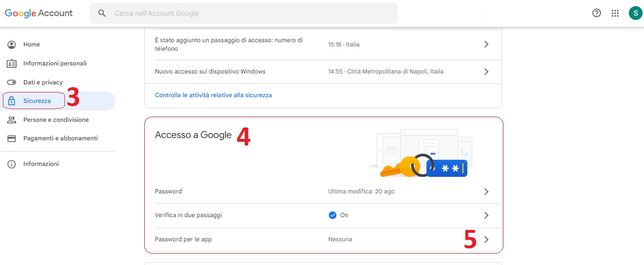Image resolution: width=644 pixels, height=265 pixels.
Task: Open Informazioni in the sidebar
Action: click(41, 164)
